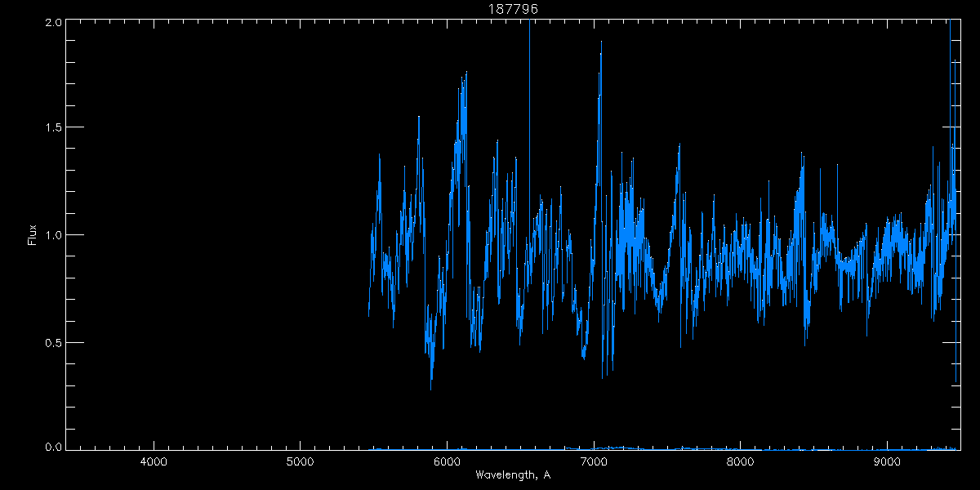This screenshot has height=490, width=980.
Task: Click the plot title 187796
Action: tap(513, 8)
